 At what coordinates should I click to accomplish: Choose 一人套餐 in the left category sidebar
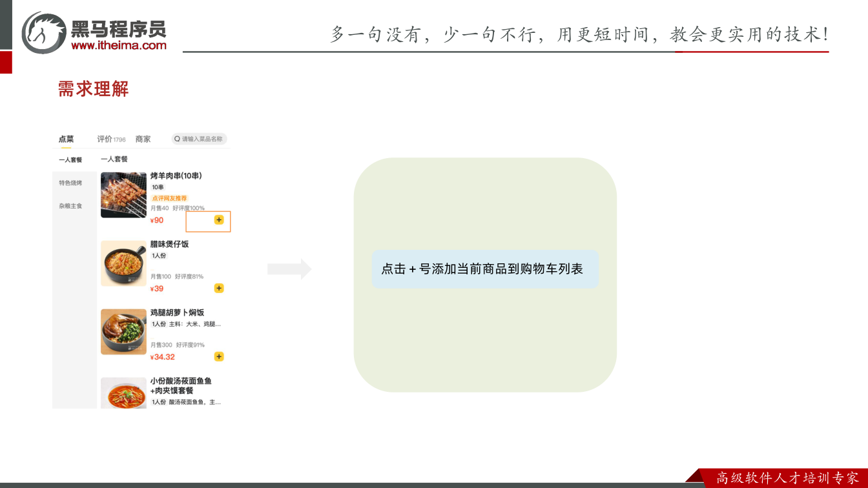click(x=70, y=160)
